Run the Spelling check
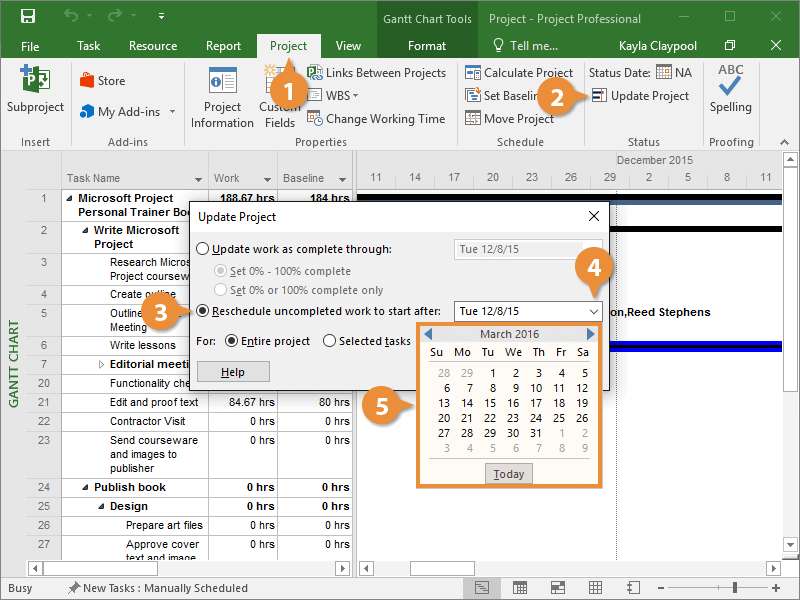 click(x=730, y=91)
